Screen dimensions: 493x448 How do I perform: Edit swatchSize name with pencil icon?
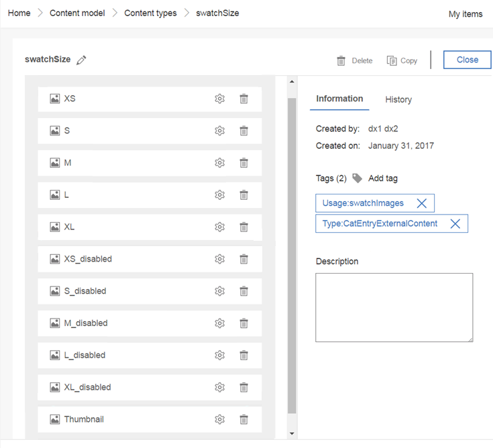(81, 60)
